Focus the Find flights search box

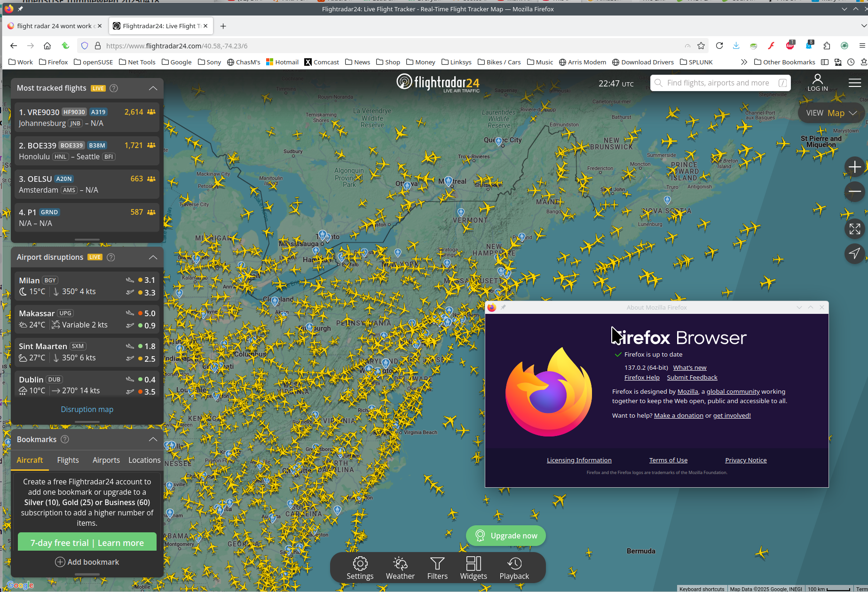tap(720, 83)
